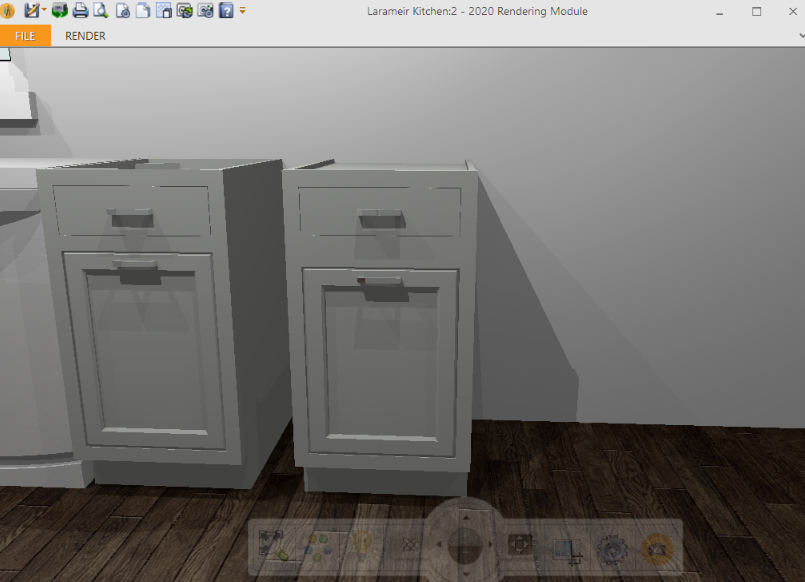The height and width of the screenshot is (582, 805).
Task: Expand the ribbon using the chevron at right
Action: [801, 36]
